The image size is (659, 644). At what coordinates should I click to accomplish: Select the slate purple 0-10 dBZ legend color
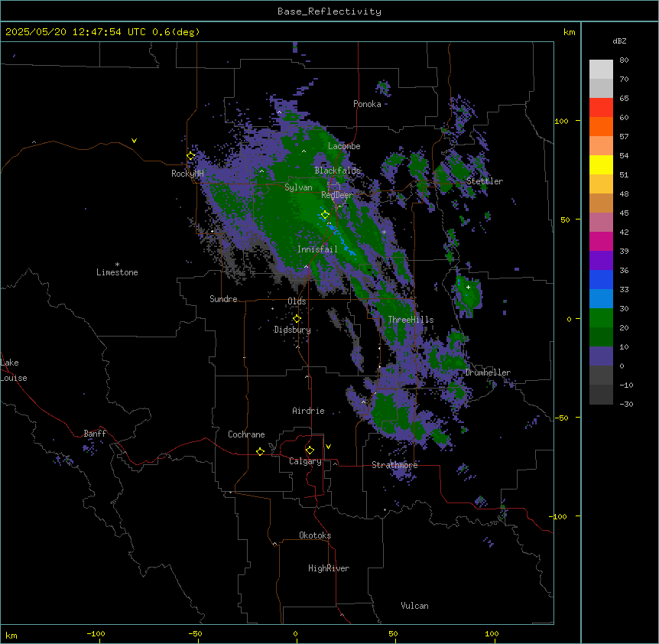[601, 356]
